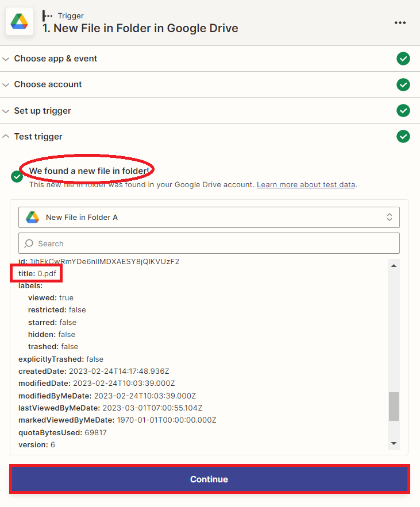Click green checkmark beside Test trigger
Viewport: 420px width, 507px height.
pyautogui.click(x=403, y=137)
